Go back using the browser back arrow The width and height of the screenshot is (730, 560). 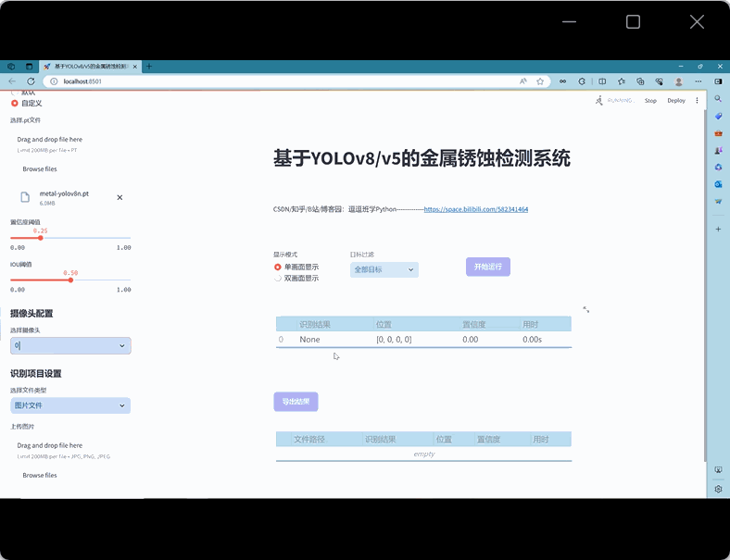pyautogui.click(x=12, y=81)
